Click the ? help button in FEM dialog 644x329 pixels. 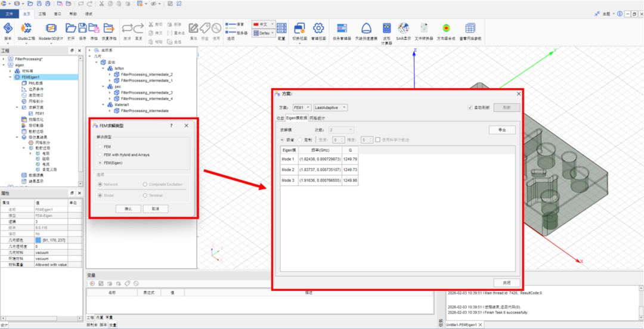(x=171, y=126)
